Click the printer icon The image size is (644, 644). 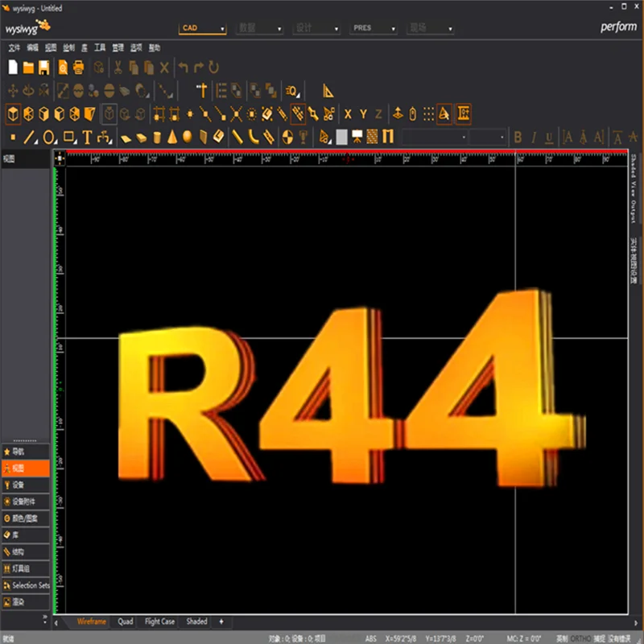(x=78, y=68)
